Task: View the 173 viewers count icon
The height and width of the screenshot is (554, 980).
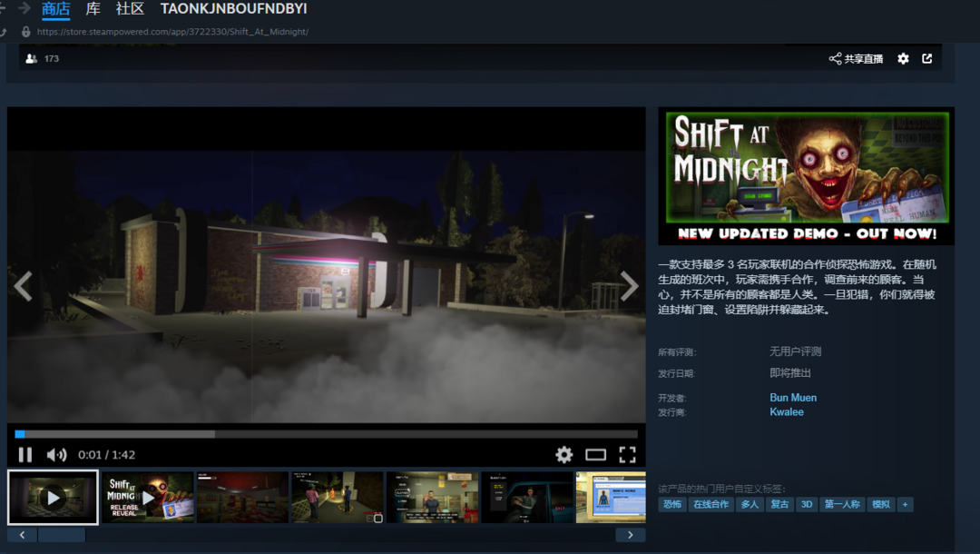Action: click(31, 59)
